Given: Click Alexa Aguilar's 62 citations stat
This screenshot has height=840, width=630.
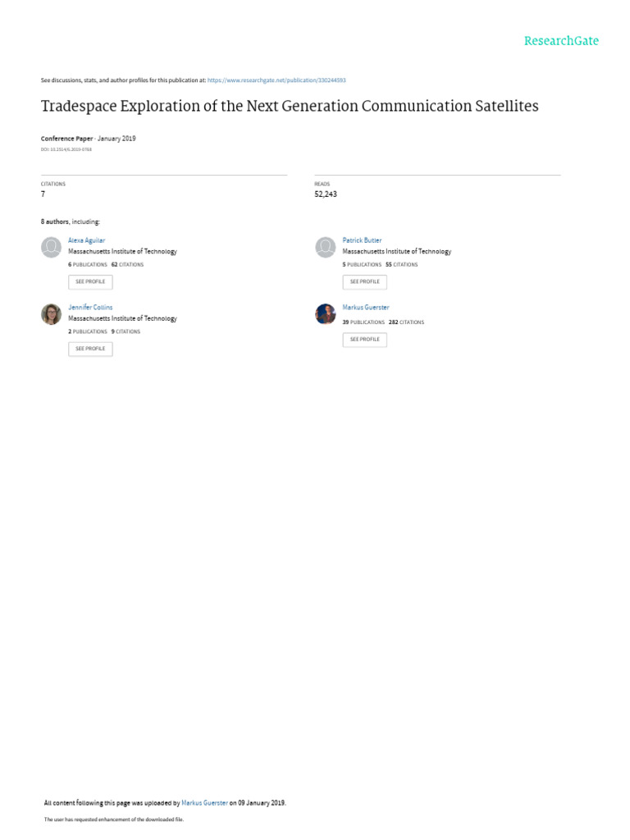Looking at the screenshot, I should (x=127, y=265).
